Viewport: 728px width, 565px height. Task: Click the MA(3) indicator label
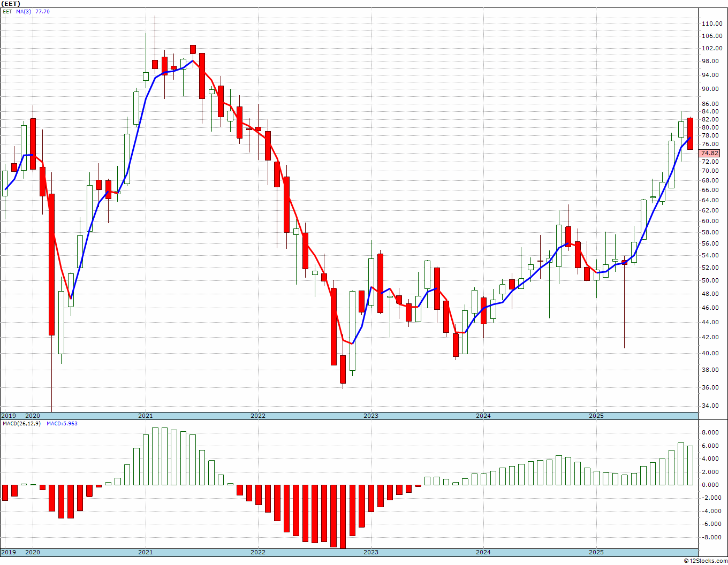point(24,11)
